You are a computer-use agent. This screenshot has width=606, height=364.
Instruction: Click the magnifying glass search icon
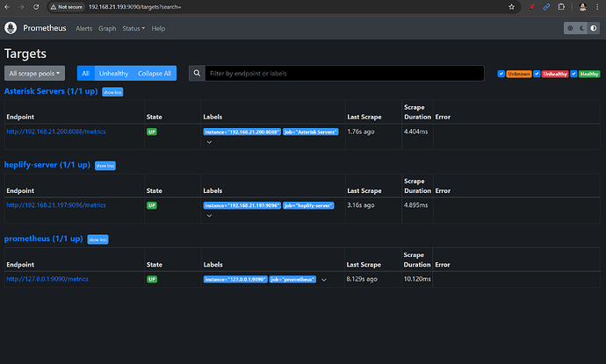[x=198, y=74]
